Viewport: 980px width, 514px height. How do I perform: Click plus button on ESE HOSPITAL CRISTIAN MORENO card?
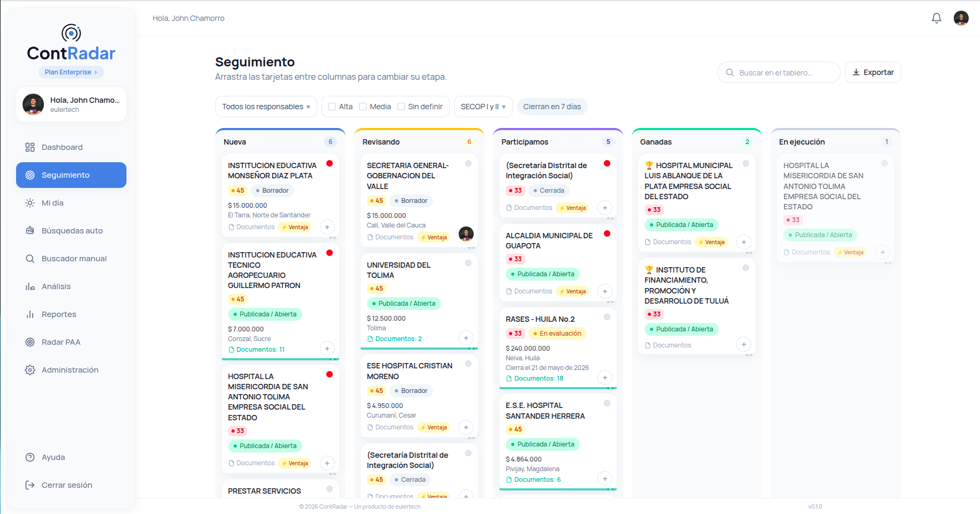466,427
